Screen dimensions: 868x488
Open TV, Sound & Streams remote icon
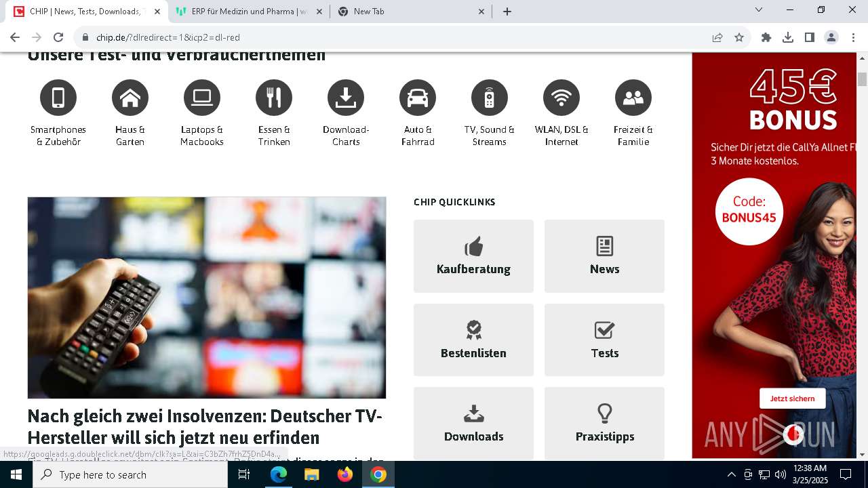pos(490,98)
